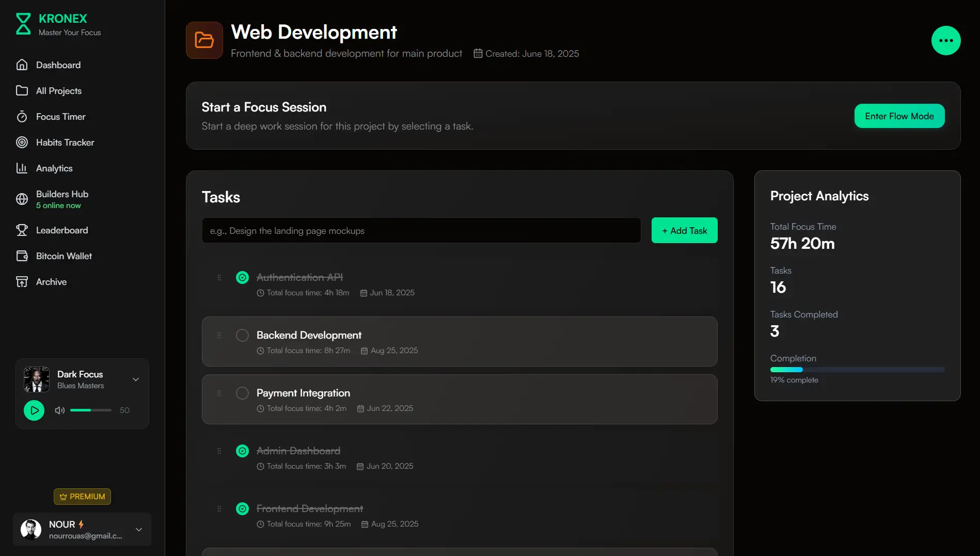The width and height of the screenshot is (980, 556).
Task: Click the task name input field
Action: (x=420, y=230)
